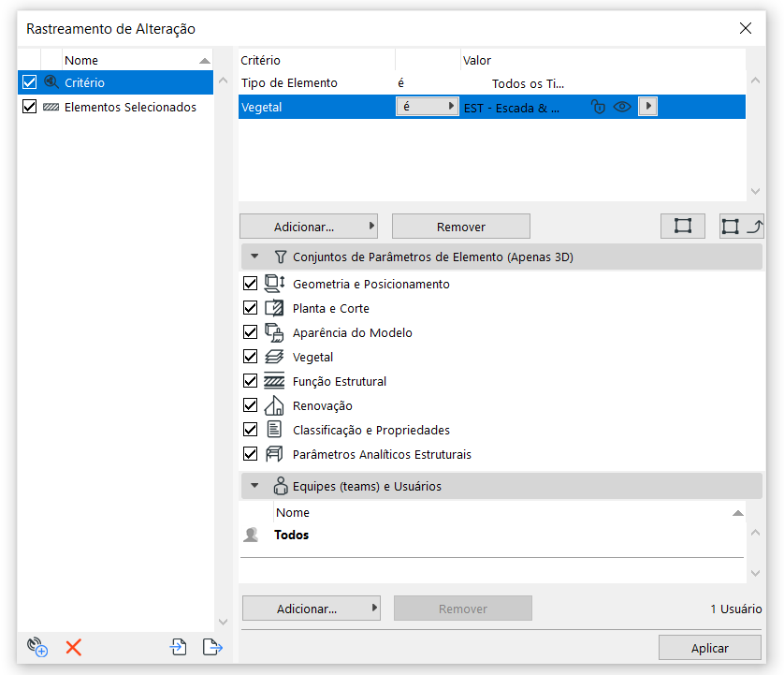Click the Aplicar button

click(709, 648)
